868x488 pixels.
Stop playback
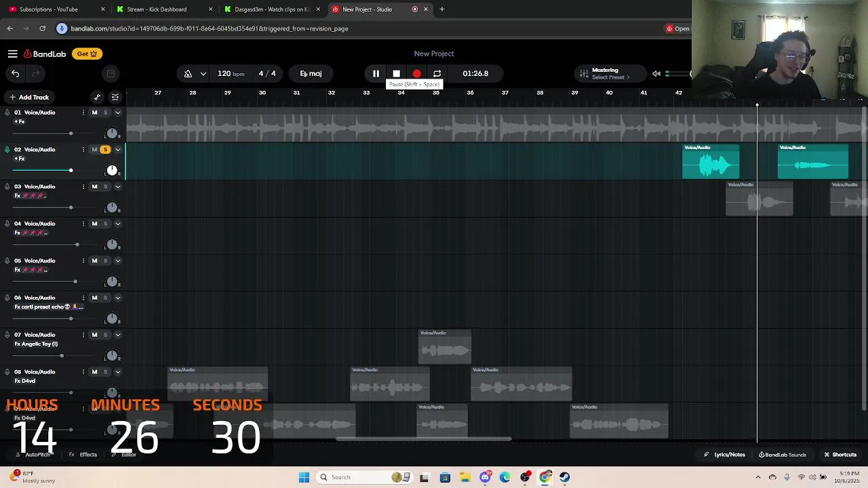(x=396, y=73)
